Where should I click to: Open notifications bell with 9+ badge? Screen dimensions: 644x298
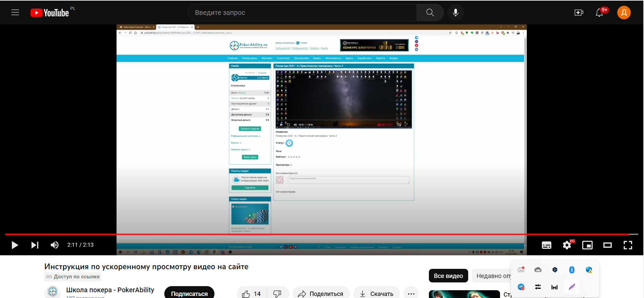600,13
